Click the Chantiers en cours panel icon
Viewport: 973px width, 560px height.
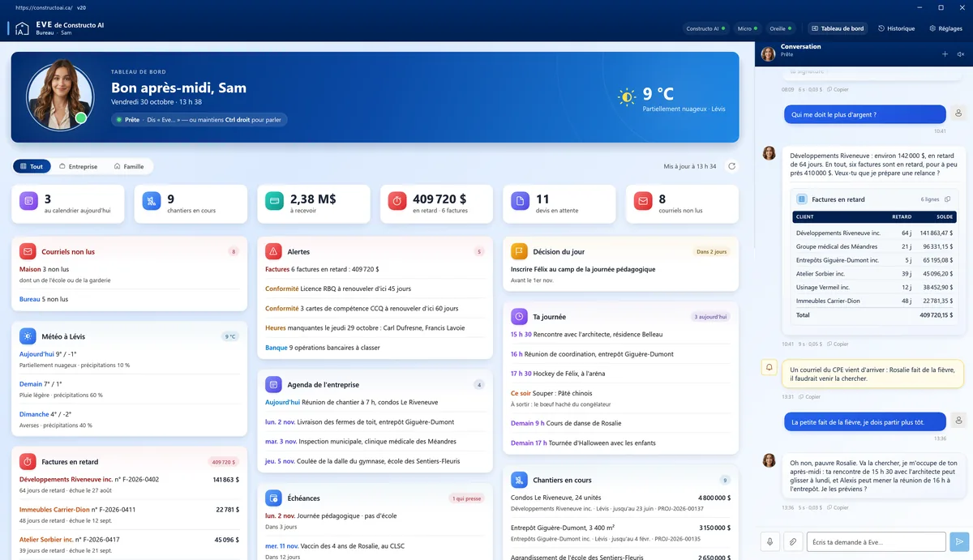[x=519, y=480]
